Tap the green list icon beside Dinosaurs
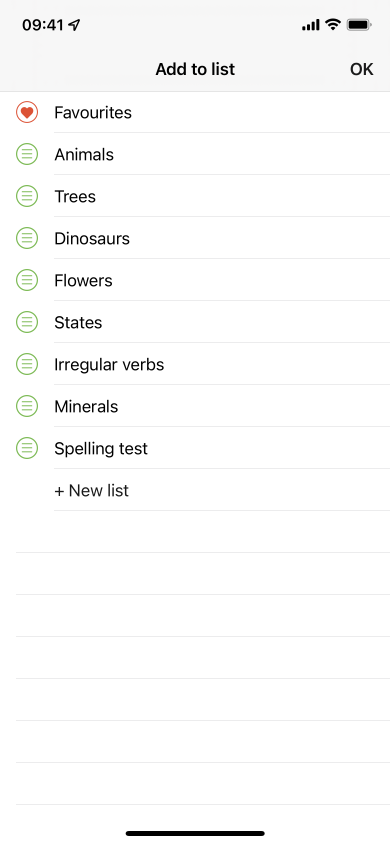Viewport: 390px width, 844px height. [27, 238]
